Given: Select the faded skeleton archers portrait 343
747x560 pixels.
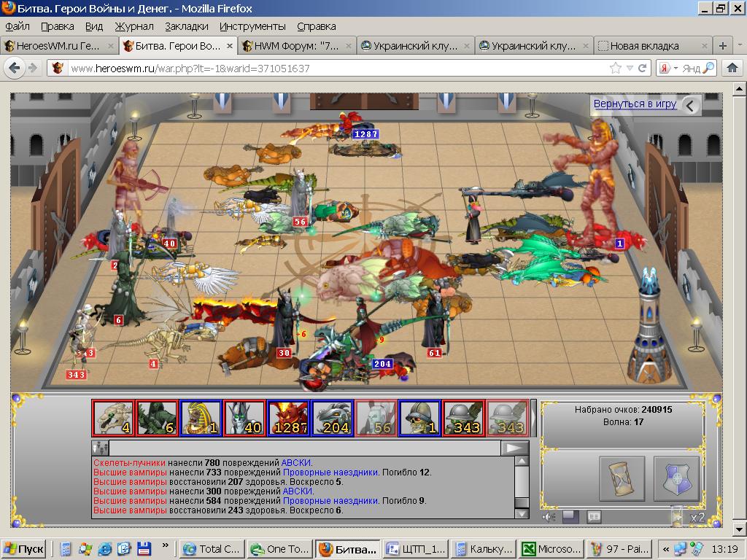Looking at the screenshot, I should pos(508,418).
